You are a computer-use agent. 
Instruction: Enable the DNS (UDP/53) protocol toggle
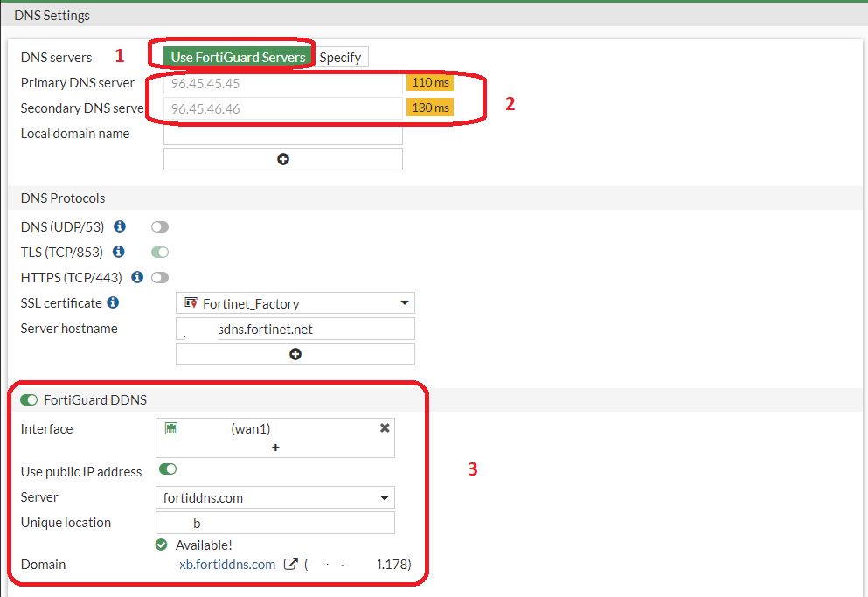click(160, 227)
